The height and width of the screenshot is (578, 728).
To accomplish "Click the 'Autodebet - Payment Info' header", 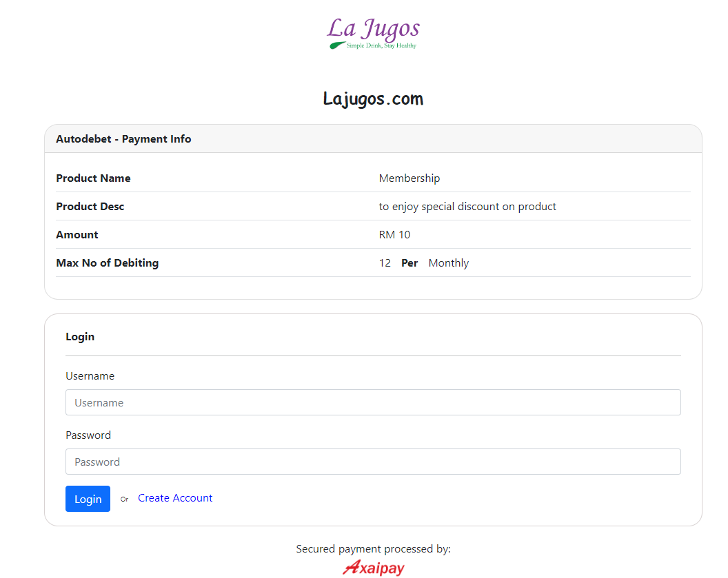I will 123,138.
